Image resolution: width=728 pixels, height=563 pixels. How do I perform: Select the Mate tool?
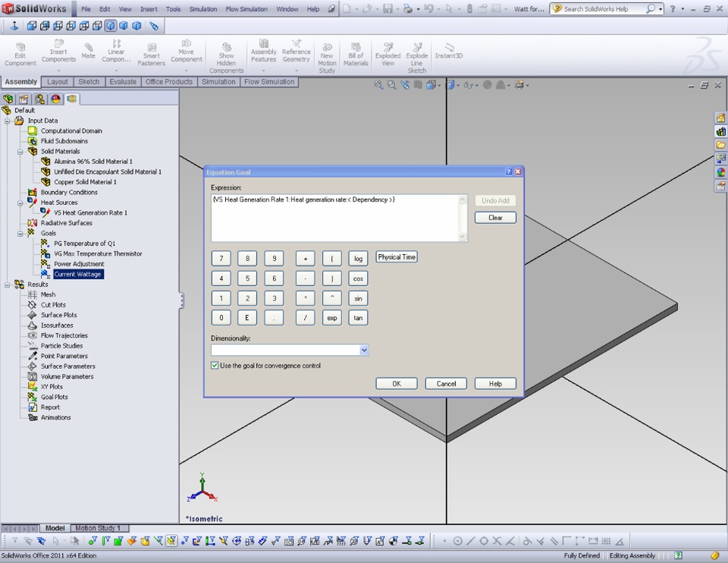(88, 51)
